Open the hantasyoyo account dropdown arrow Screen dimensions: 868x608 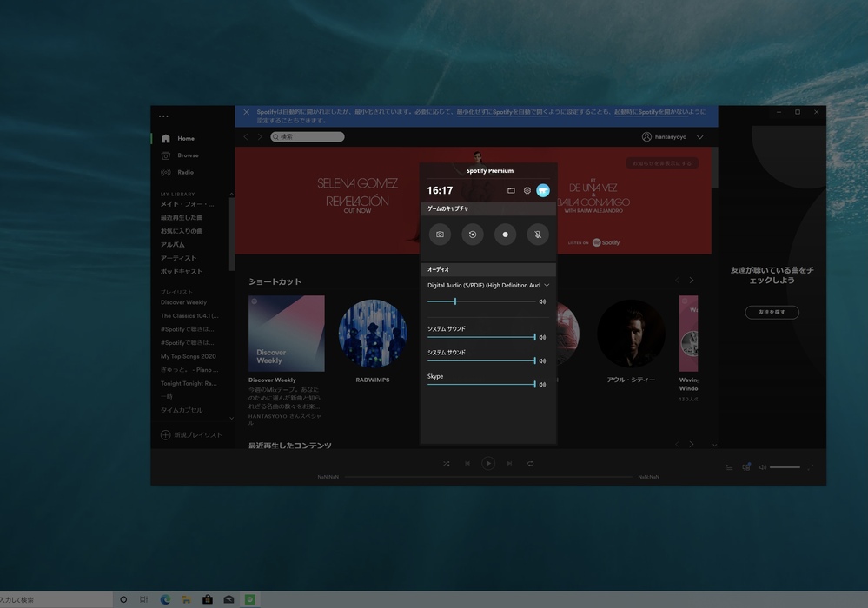[x=700, y=137]
